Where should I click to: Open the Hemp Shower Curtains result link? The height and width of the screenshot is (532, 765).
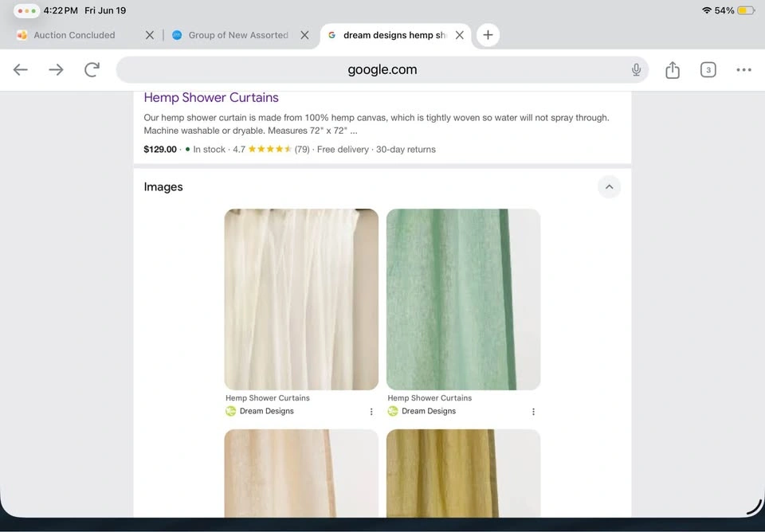210,97
